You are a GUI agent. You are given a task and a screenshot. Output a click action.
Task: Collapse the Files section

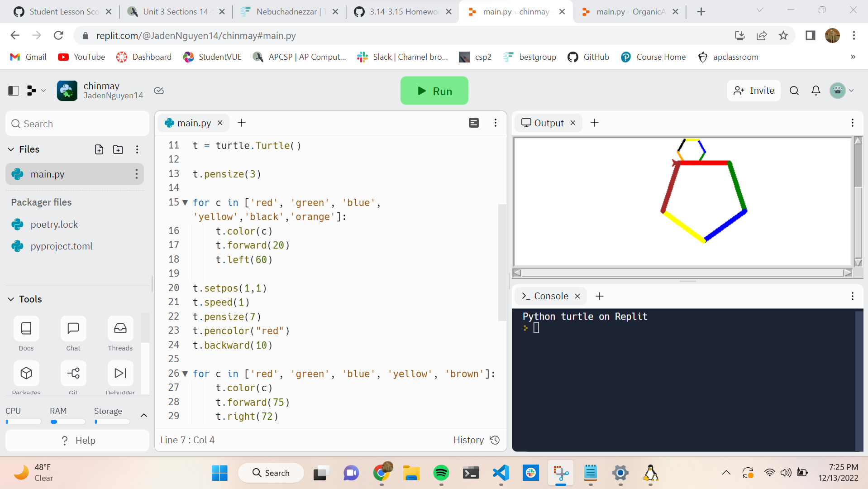tap(11, 149)
